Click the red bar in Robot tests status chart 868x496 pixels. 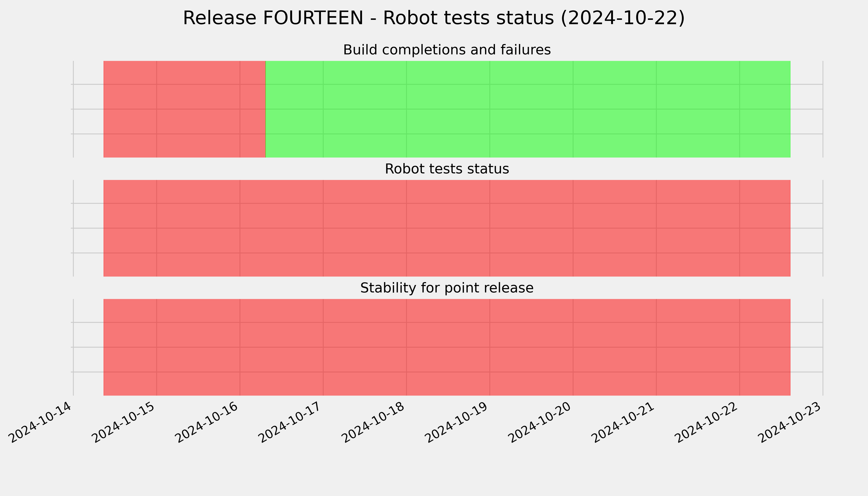[447, 228]
